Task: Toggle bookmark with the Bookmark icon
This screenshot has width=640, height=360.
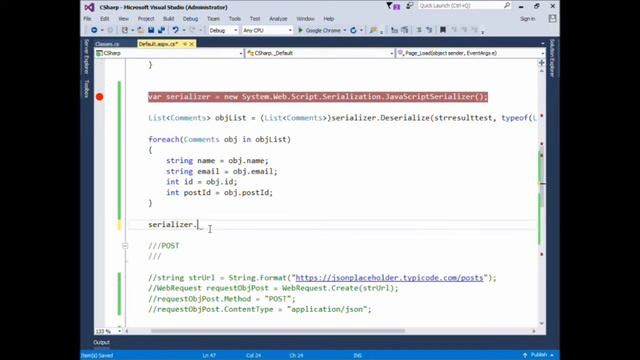Action: coord(443,30)
